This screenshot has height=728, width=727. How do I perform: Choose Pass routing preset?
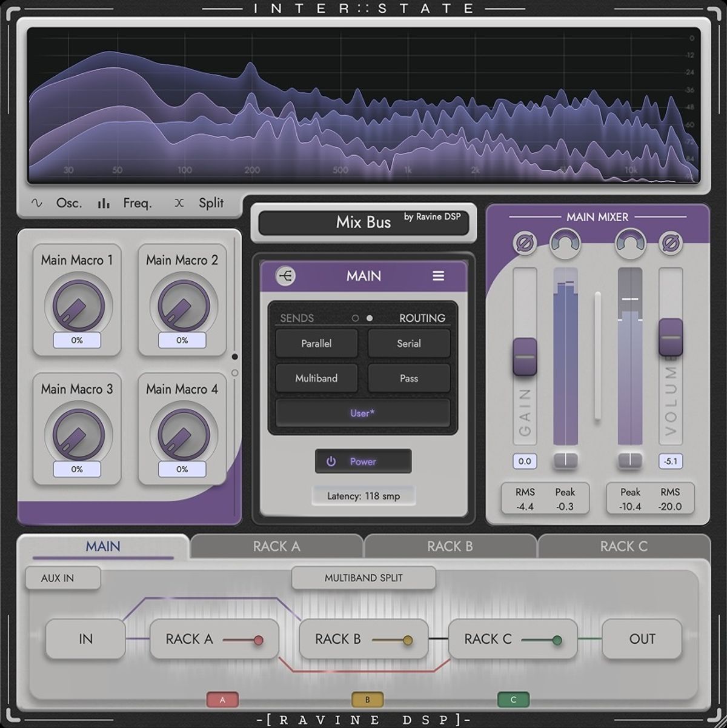pyautogui.click(x=409, y=378)
